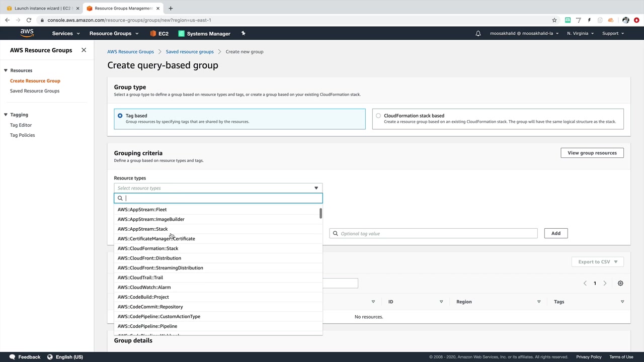The height and width of the screenshot is (362, 644).
Task: Click the Tags column sort icon
Action: (622, 302)
